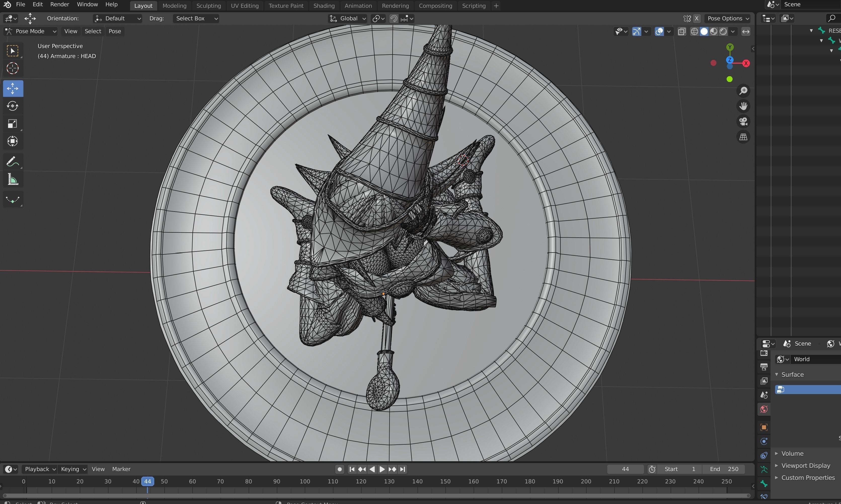
Task: Jump to the timeline end button
Action: click(x=403, y=469)
